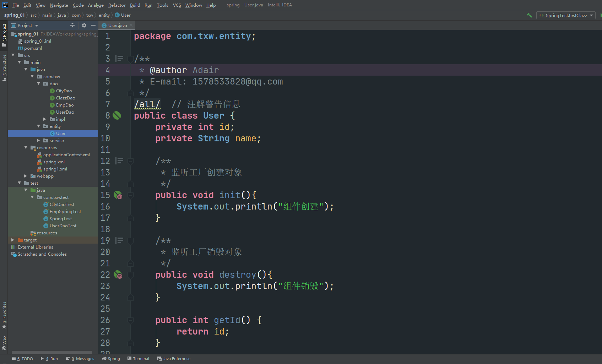This screenshot has width=602, height=364.
Task: Open the Build menu
Action: click(135, 5)
